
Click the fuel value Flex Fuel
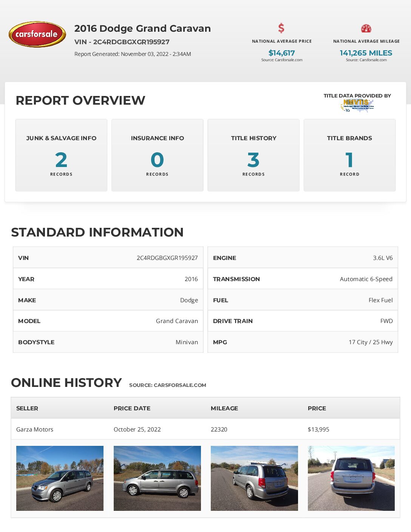(380, 300)
